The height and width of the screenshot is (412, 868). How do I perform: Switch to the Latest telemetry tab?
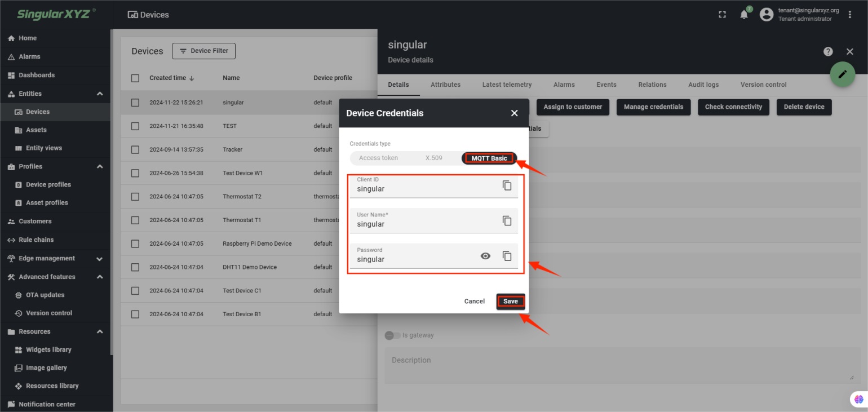(507, 85)
